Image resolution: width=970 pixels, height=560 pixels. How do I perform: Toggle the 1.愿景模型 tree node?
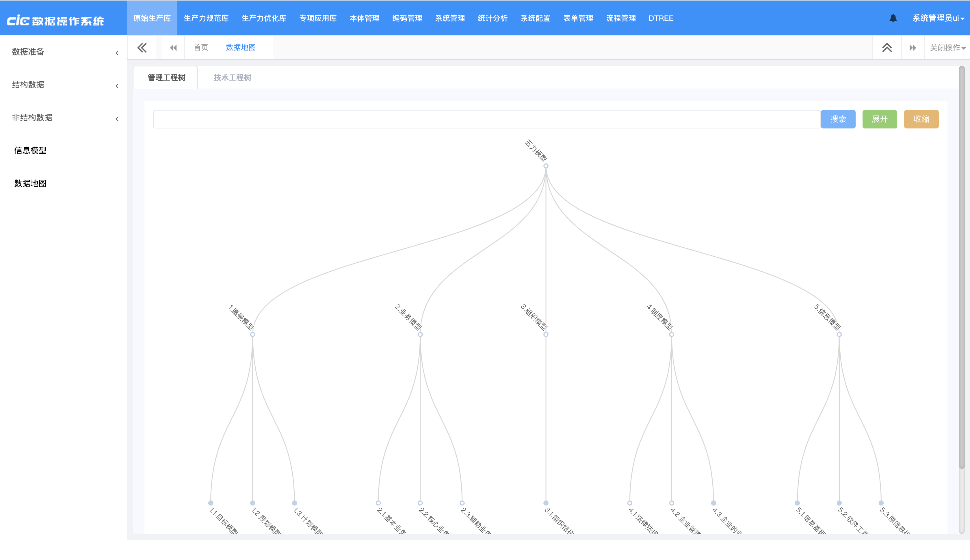252,335
